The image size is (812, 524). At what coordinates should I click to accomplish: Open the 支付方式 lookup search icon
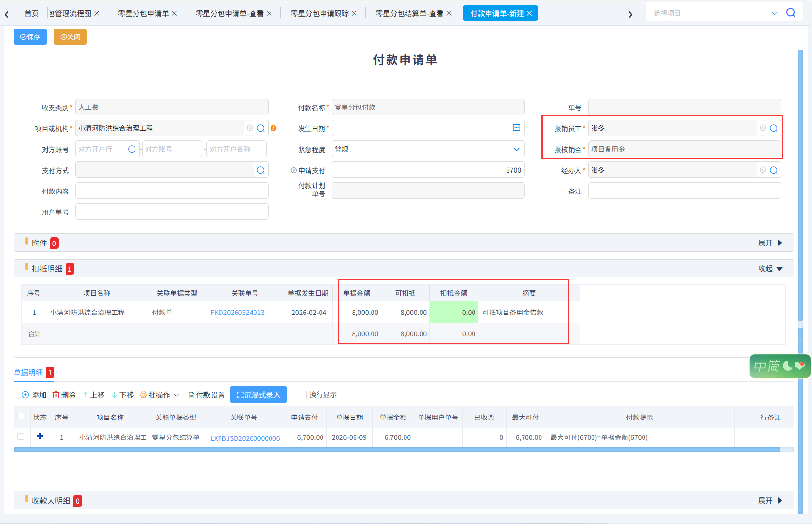pyautogui.click(x=261, y=170)
